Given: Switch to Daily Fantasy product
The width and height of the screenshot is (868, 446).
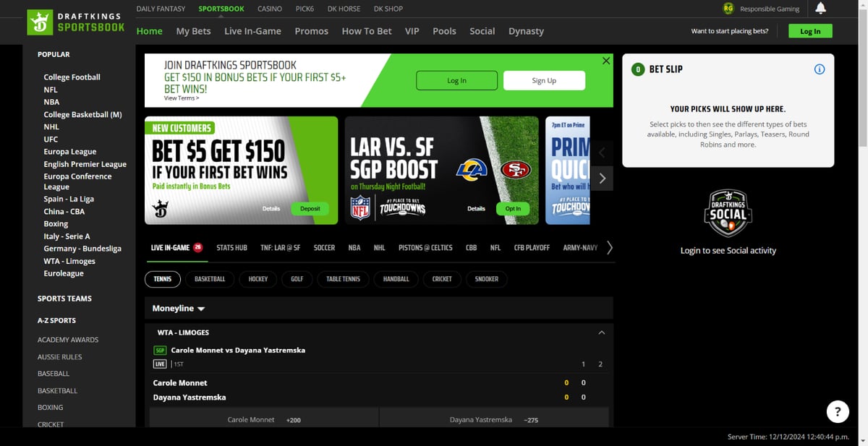Looking at the screenshot, I should pyautogui.click(x=161, y=9).
